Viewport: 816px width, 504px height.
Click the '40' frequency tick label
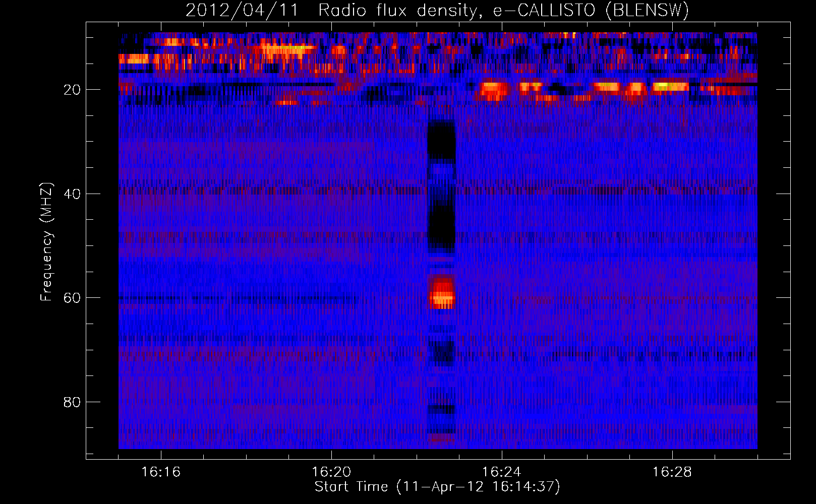tap(72, 194)
